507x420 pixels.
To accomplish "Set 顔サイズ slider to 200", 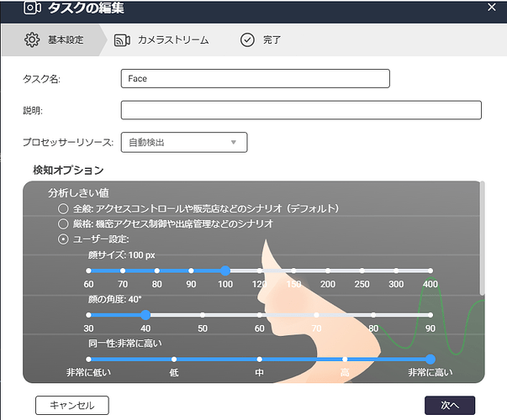I will (x=328, y=270).
